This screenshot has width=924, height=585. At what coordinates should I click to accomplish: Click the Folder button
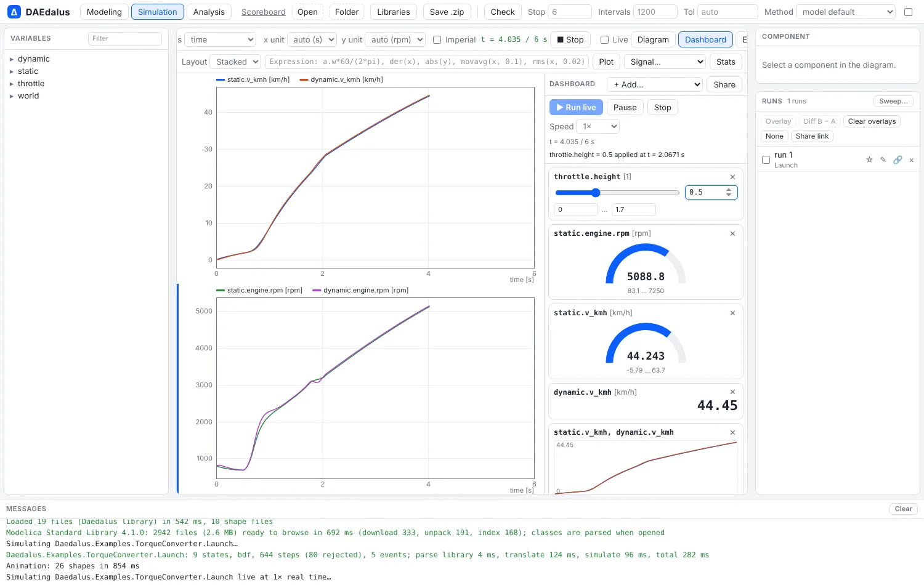pyautogui.click(x=347, y=12)
